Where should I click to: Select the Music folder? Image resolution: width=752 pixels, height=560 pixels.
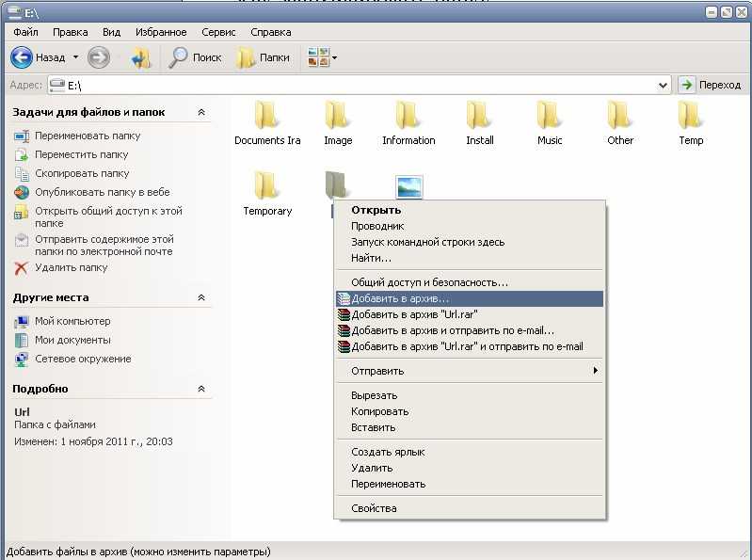coord(550,123)
